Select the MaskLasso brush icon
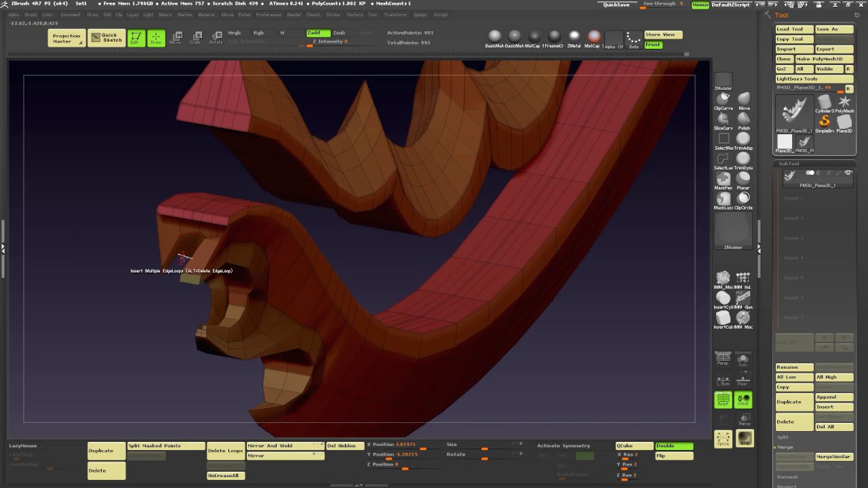The width and height of the screenshot is (868, 488). click(x=723, y=199)
